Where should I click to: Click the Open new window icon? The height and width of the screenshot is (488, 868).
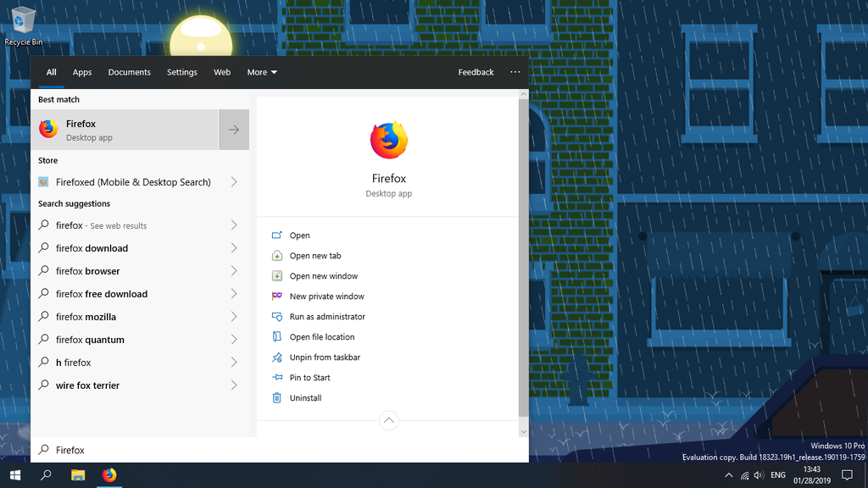(x=277, y=276)
